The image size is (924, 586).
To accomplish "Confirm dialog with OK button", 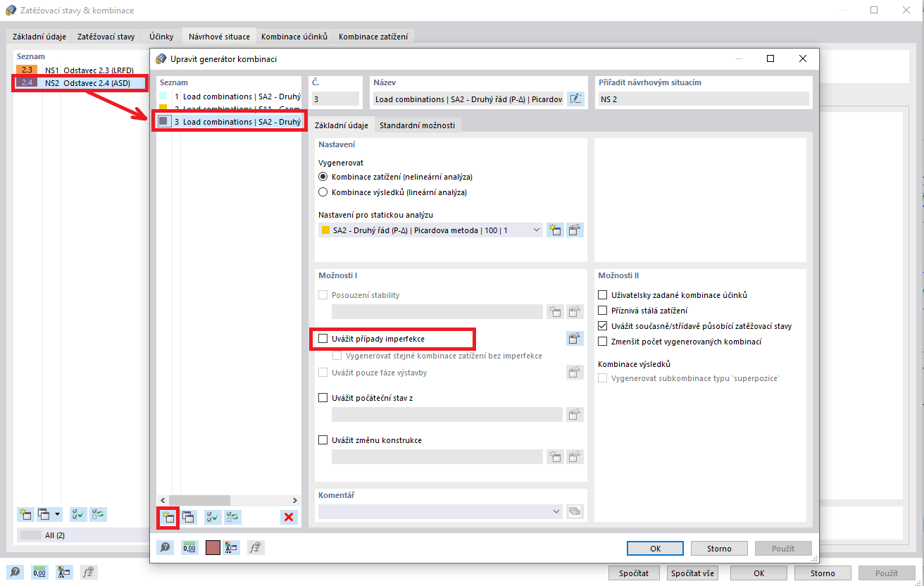I will click(x=655, y=548).
